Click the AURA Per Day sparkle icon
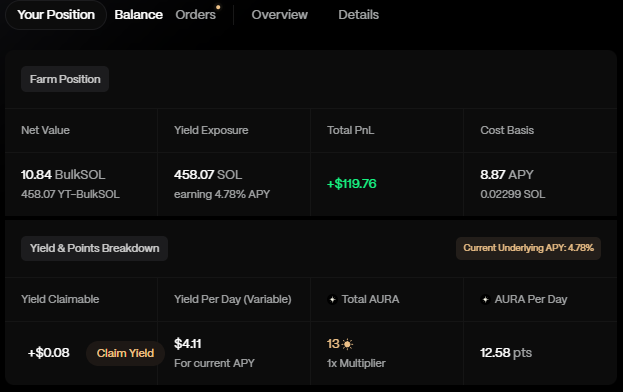This screenshot has height=392, width=623. [x=485, y=299]
